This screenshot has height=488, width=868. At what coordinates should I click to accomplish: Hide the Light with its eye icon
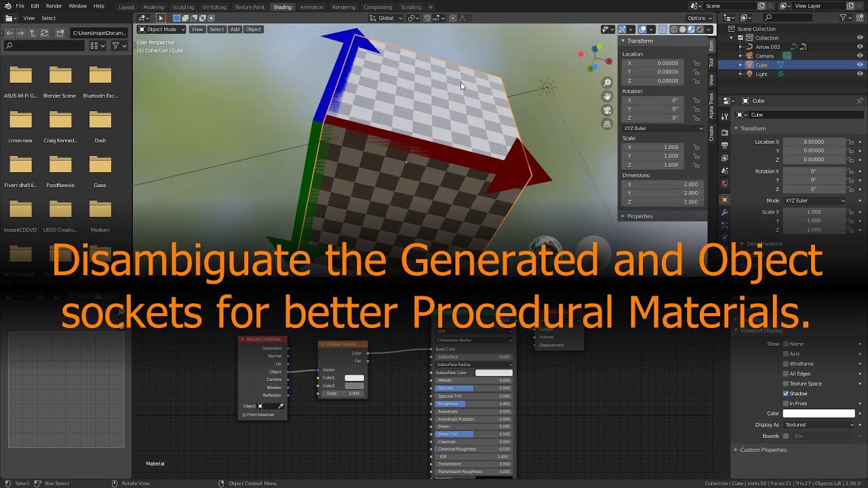point(860,74)
